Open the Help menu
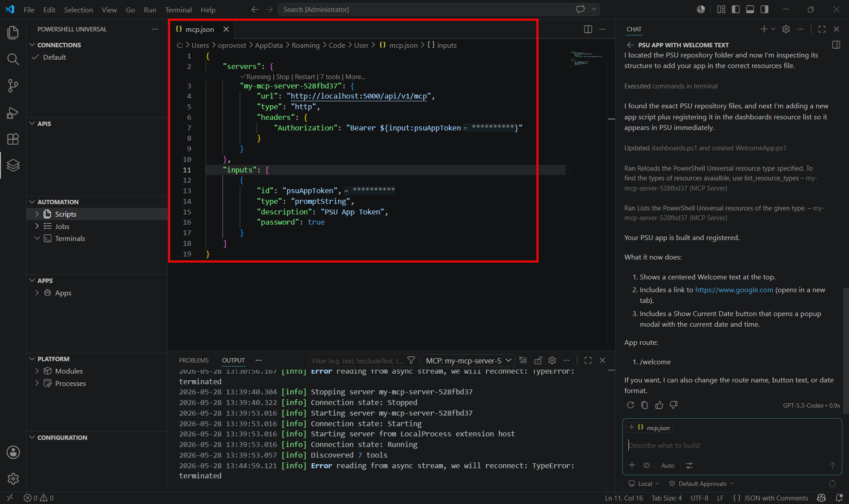849x504 pixels. [x=208, y=9]
